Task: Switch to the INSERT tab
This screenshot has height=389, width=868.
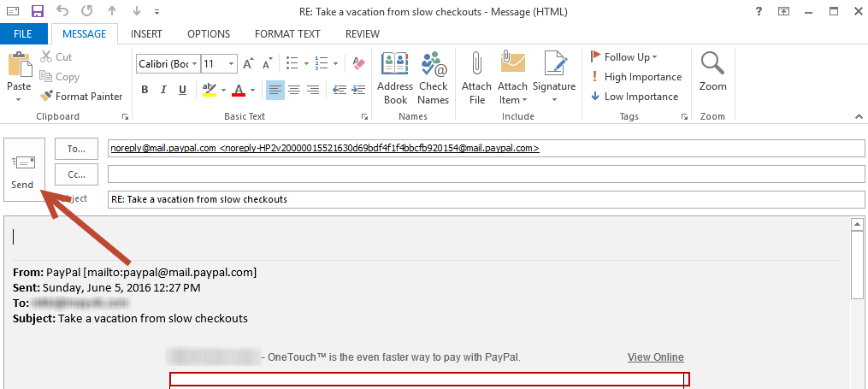Action: (146, 33)
